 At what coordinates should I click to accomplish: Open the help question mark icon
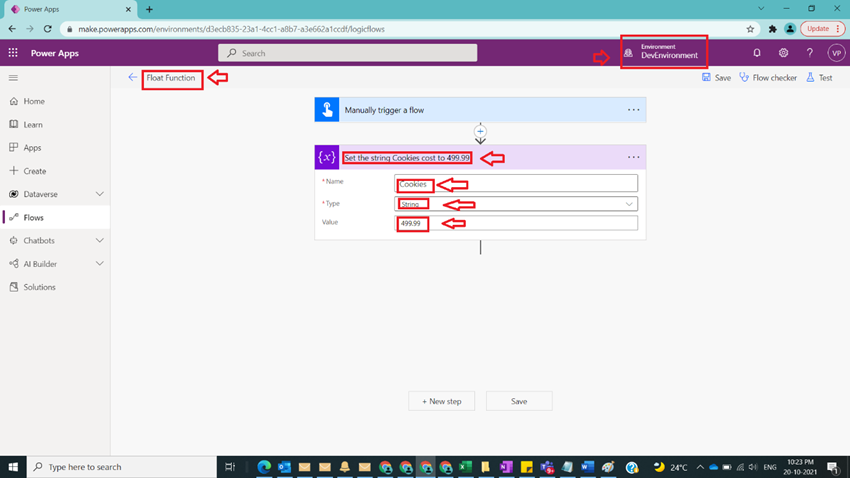pos(809,53)
